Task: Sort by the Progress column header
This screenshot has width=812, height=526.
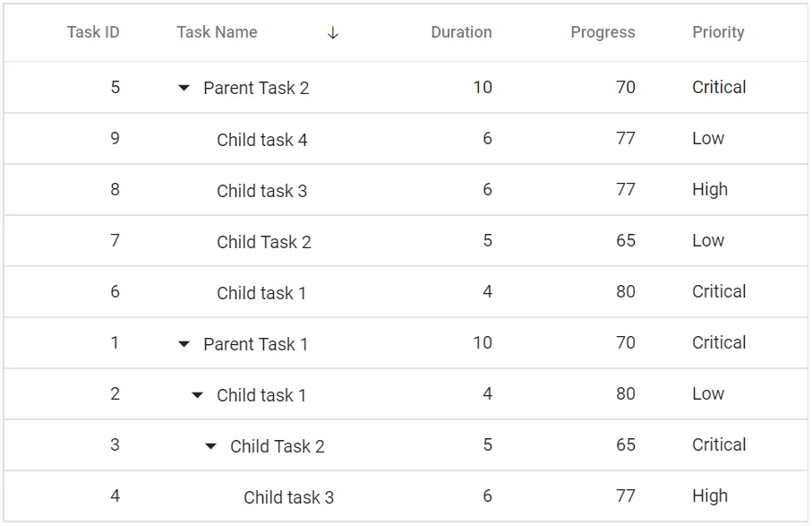Action: click(603, 32)
